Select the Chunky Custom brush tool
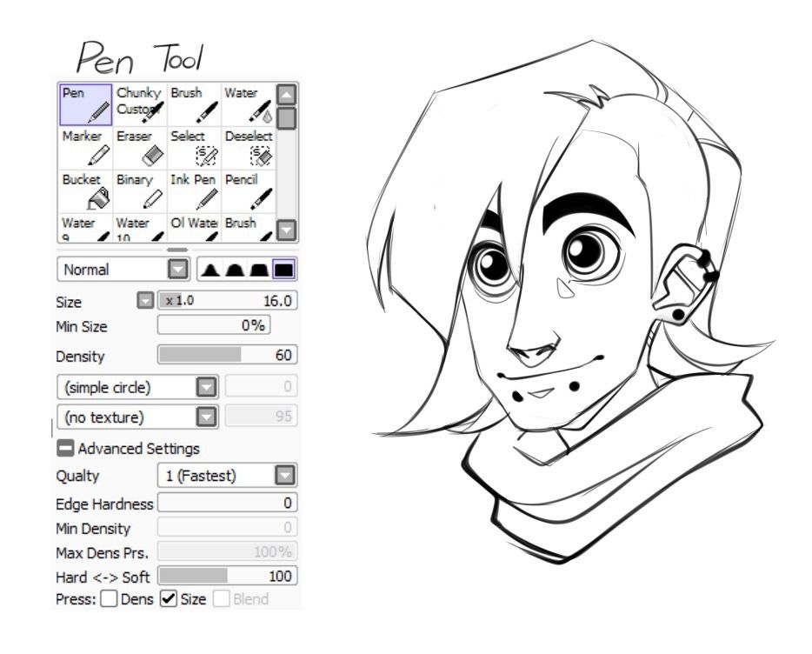812x654 pixels. 140,104
